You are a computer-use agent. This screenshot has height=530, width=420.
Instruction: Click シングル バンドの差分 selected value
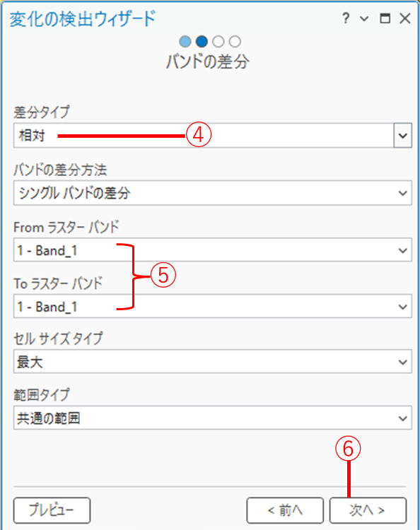point(74,193)
